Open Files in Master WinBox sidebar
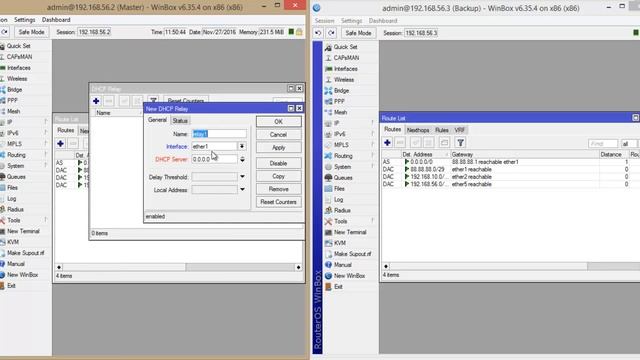 point(12,187)
